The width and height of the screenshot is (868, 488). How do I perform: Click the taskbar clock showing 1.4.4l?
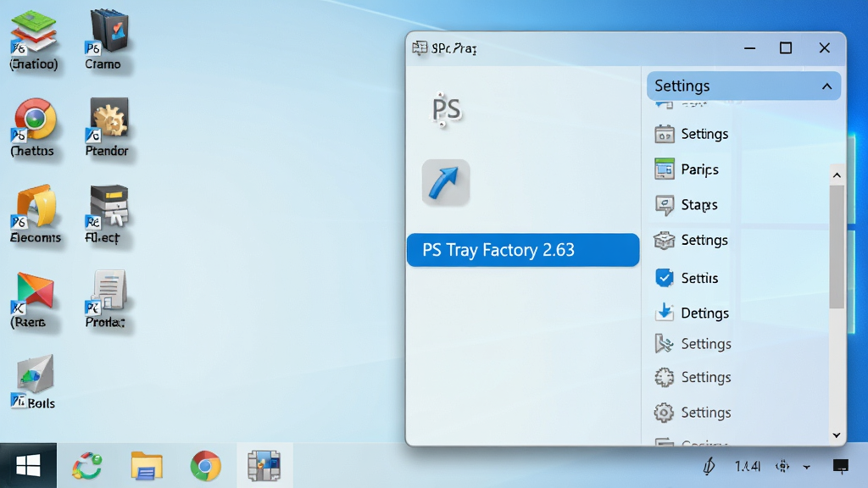(748, 467)
